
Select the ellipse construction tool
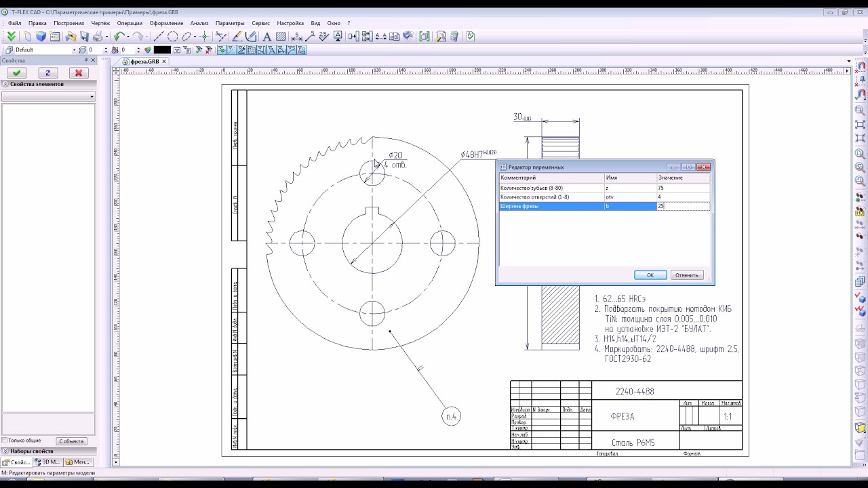click(x=186, y=36)
